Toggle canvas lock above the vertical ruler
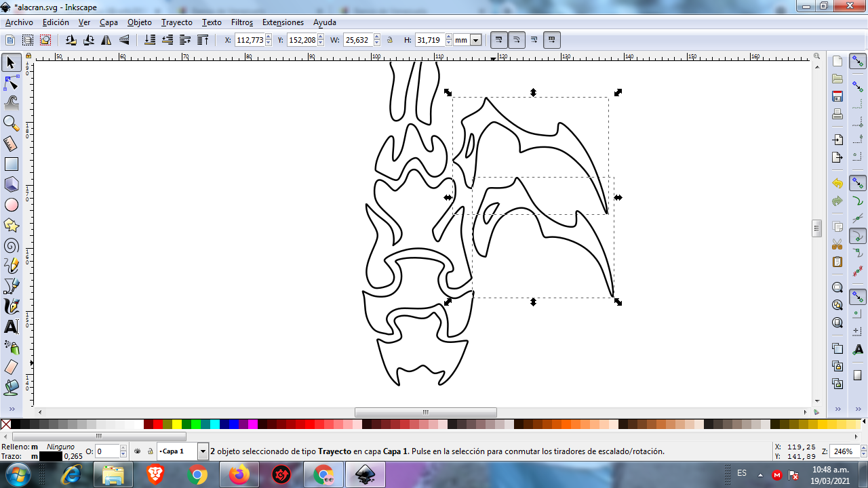 (x=28, y=56)
